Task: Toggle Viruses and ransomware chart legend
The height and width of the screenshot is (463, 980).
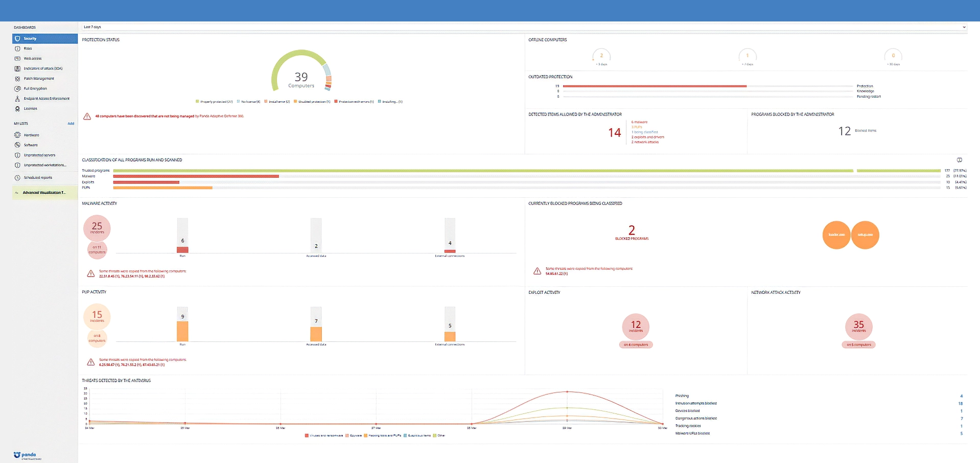Action: tap(324, 435)
